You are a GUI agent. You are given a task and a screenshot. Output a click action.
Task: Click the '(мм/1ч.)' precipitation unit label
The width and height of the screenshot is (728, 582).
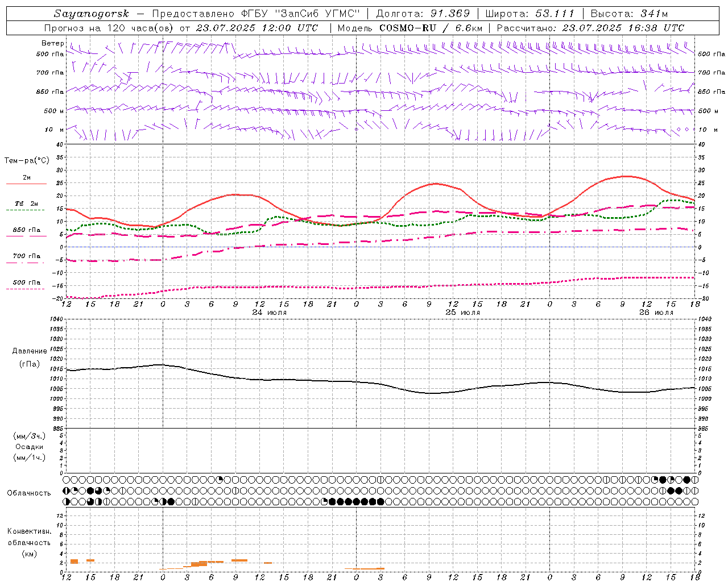tap(29, 458)
